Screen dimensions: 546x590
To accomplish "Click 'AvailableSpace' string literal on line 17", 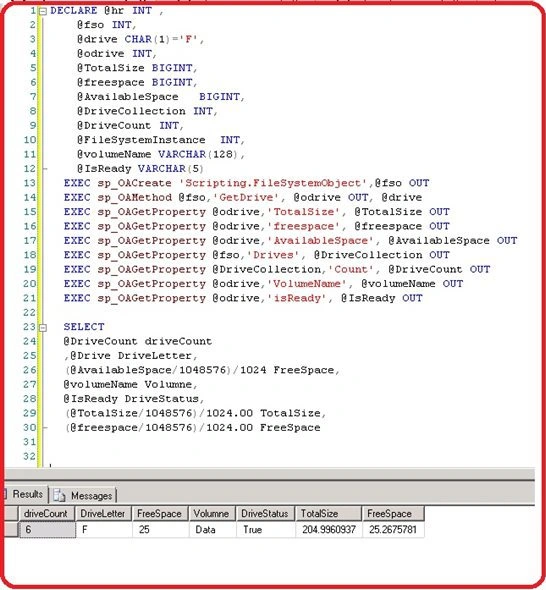I will click(x=321, y=240).
